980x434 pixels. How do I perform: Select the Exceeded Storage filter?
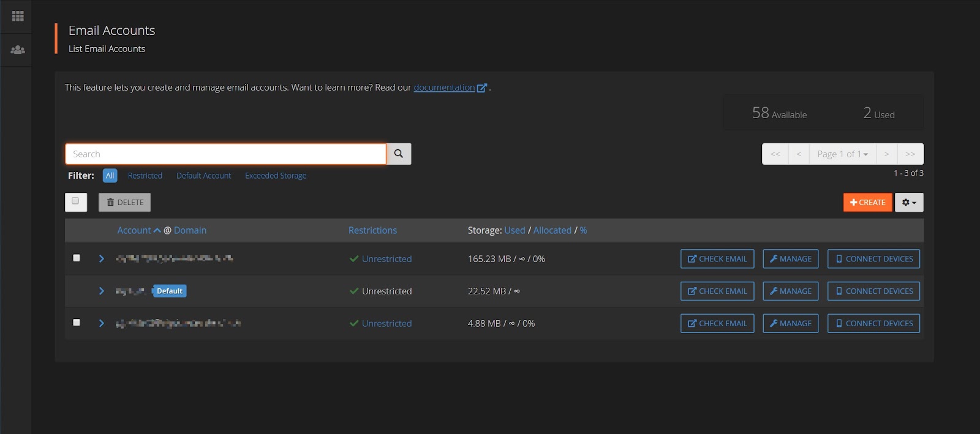276,176
